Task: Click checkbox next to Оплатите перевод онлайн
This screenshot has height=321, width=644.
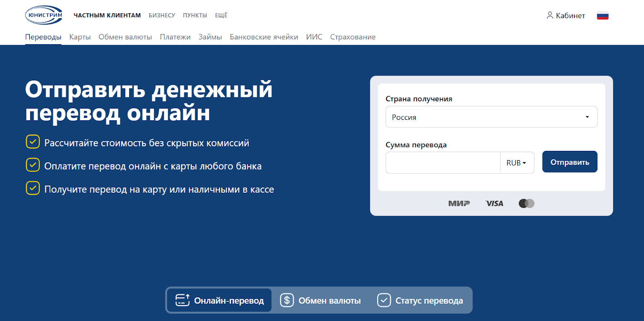Action: click(x=33, y=165)
